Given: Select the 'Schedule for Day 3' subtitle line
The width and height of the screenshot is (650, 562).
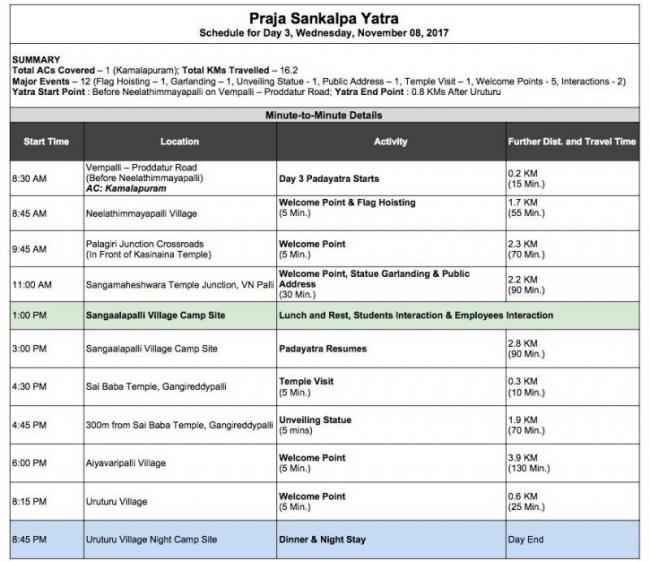Looking at the screenshot, I should 324,33.
